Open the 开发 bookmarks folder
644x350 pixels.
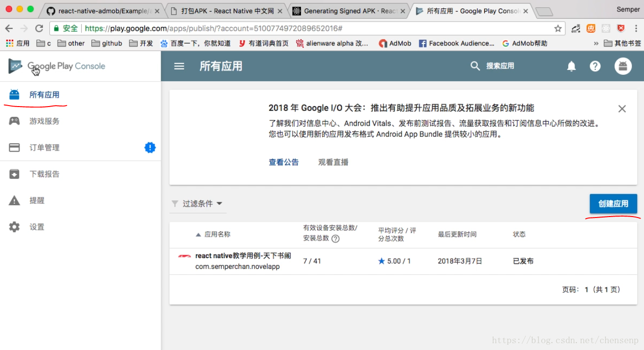141,44
